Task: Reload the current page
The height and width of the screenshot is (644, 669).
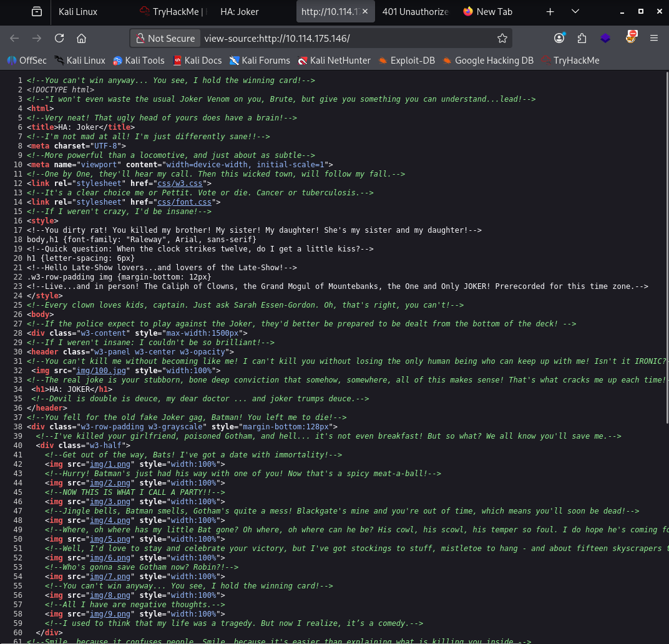Action: point(59,39)
